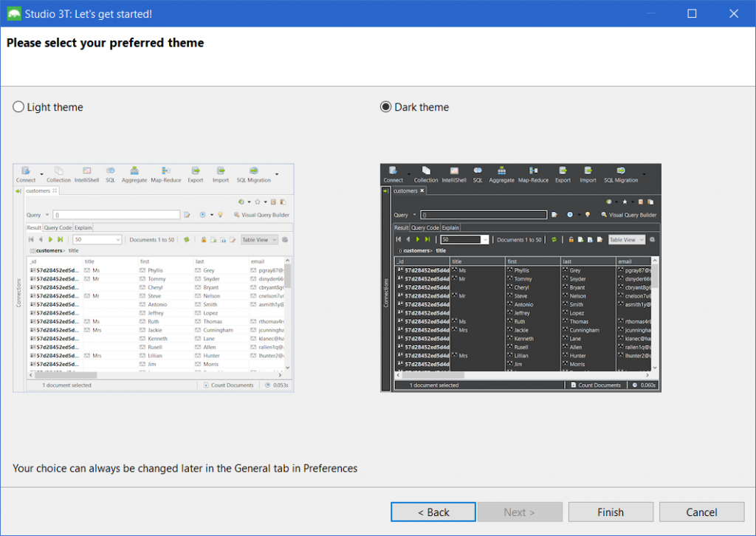756x536 pixels.
Task: Click the Query input field in dark preview
Action: coord(484,215)
